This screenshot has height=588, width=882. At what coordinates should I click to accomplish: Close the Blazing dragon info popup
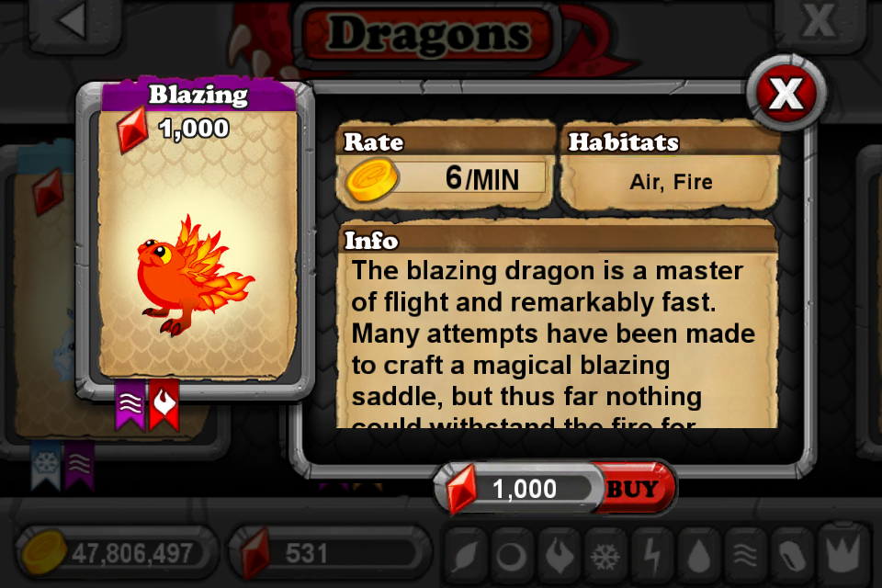[x=786, y=93]
